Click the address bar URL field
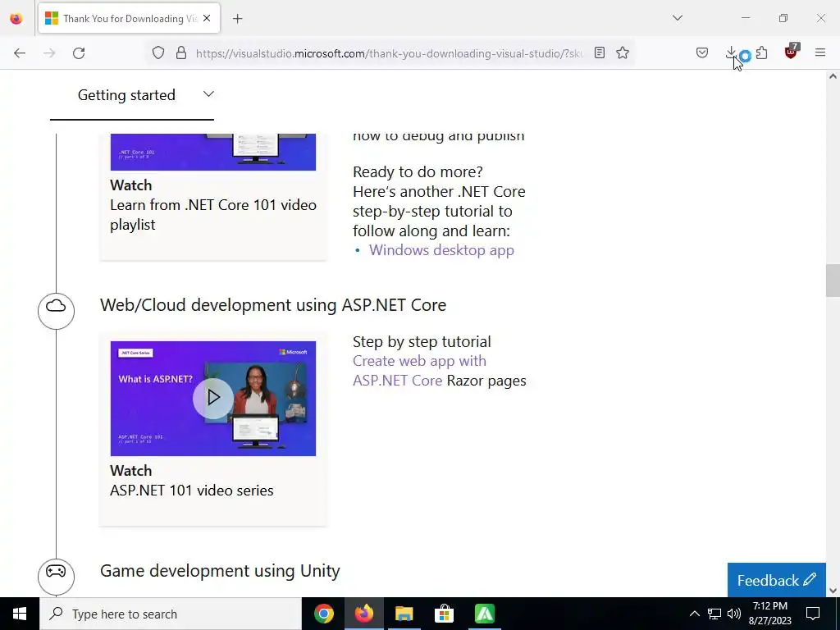840x630 pixels. tap(389, 53)
